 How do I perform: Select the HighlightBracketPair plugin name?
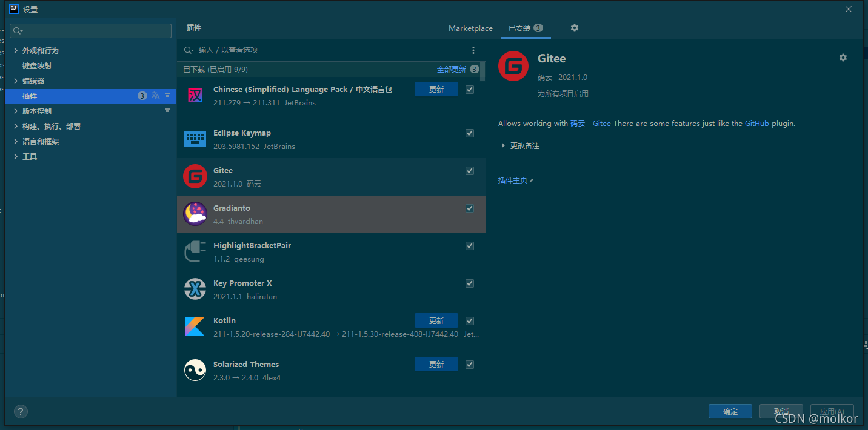click(252, 246)
